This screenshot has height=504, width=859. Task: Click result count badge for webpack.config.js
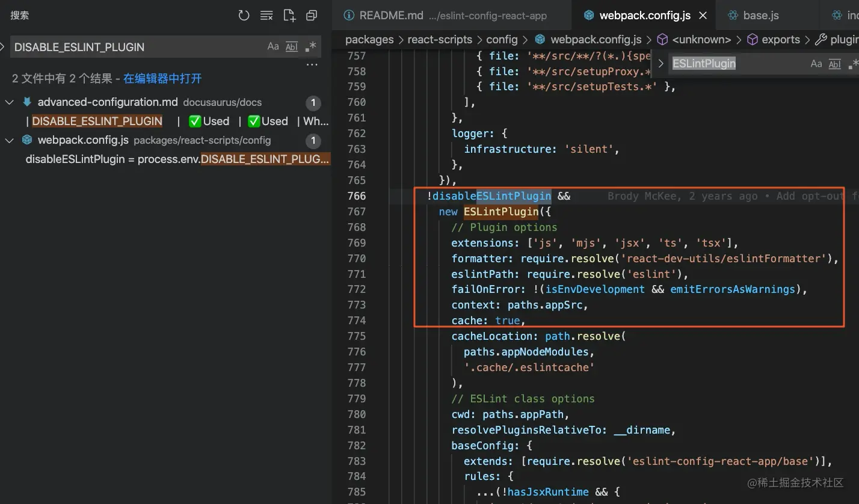coord(313,141)
